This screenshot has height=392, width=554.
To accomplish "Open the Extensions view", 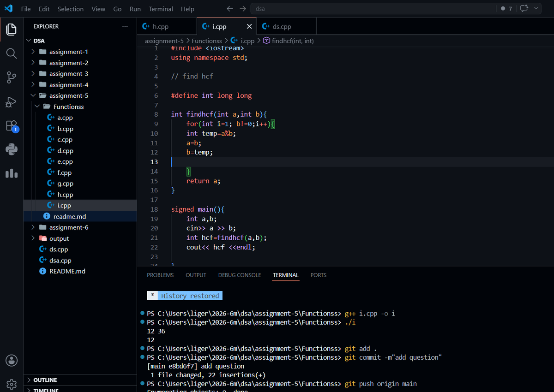I will pyautogui.click(x=12, y=126).
